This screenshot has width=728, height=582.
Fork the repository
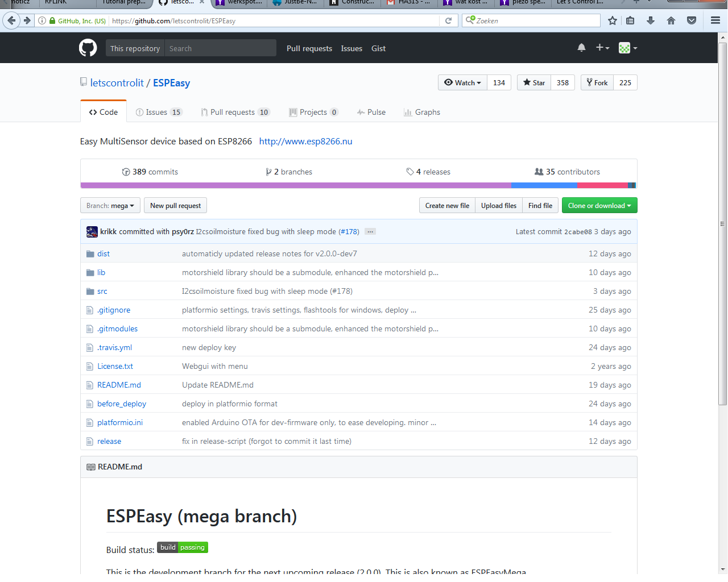coord(597,82)
